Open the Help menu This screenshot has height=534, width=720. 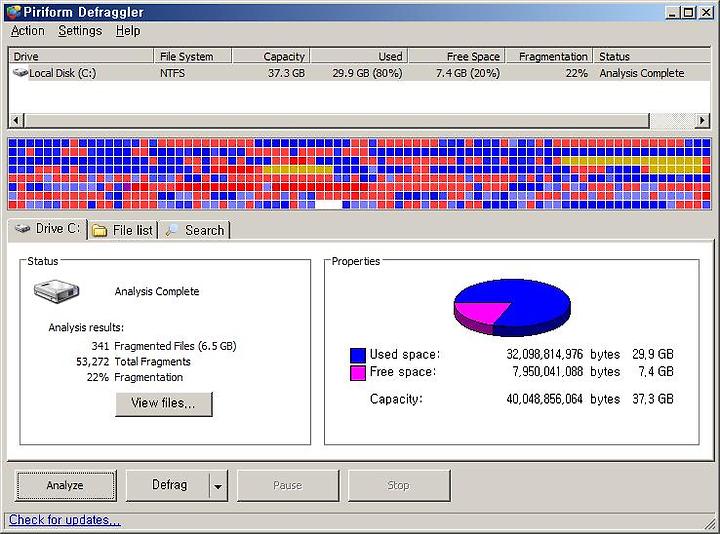128,31
